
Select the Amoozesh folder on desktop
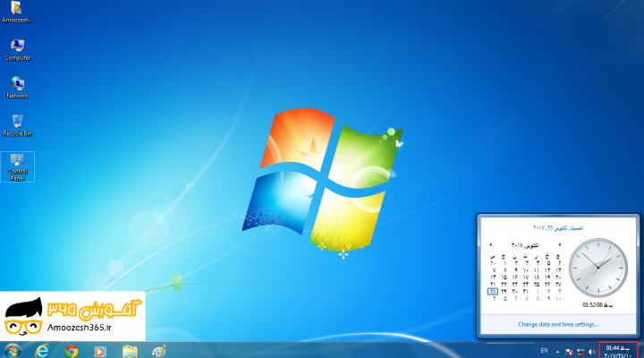(16, 12)
